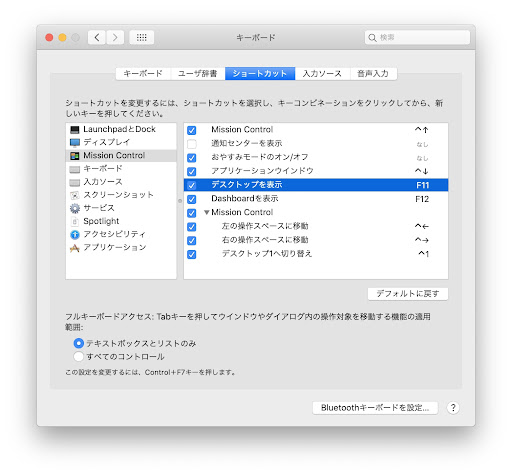Switch to the 音声入力 tab
Image resolution: width=512 pixels, height=475 pixels.
[x=373, y=73]
